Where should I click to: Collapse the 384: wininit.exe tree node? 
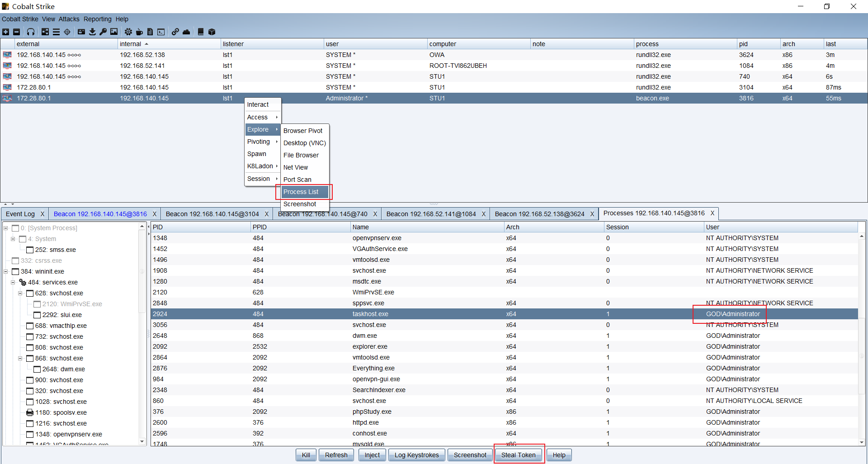pos(6,271)
